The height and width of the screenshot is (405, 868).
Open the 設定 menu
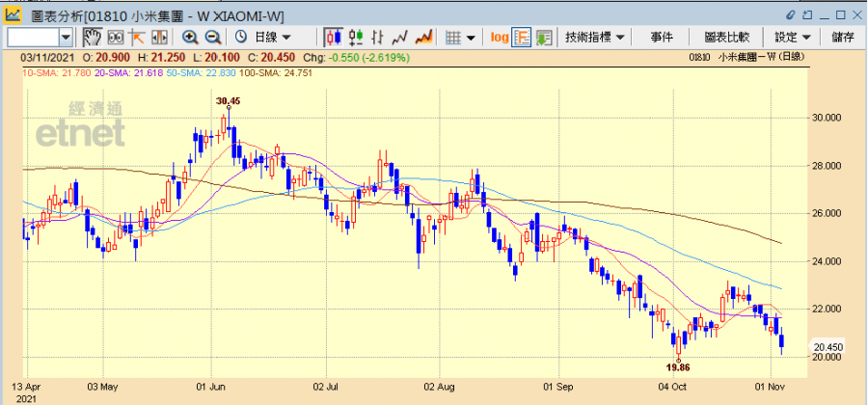tap(792, 37)
